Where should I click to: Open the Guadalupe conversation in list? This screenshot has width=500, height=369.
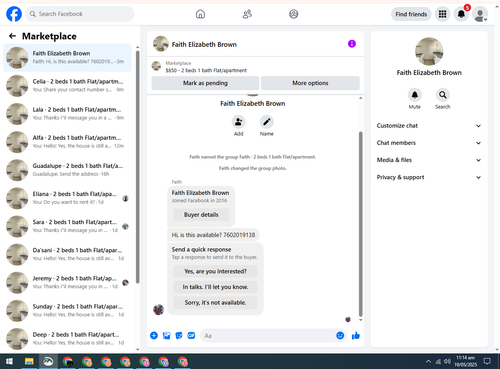tap(67, 170)
